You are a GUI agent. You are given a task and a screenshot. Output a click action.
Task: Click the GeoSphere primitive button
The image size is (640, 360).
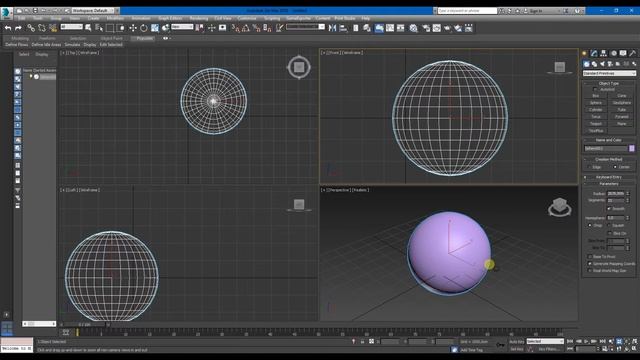tap(622, 102)
